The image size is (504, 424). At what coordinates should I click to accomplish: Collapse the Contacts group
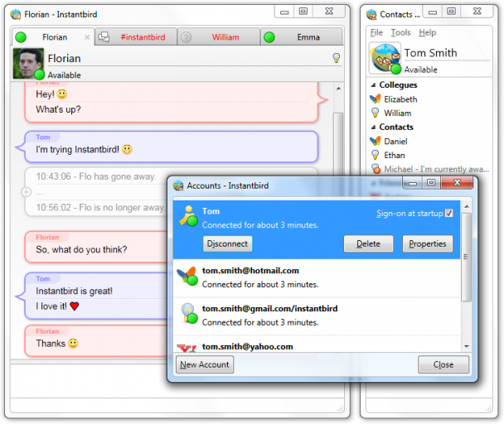click(x=373, y=128)
